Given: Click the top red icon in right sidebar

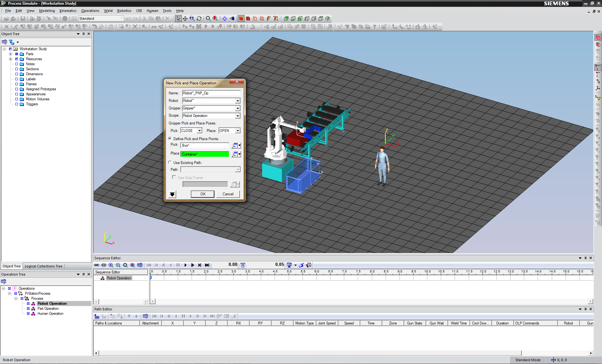Looking at the screenshot, I should [598, 38].
